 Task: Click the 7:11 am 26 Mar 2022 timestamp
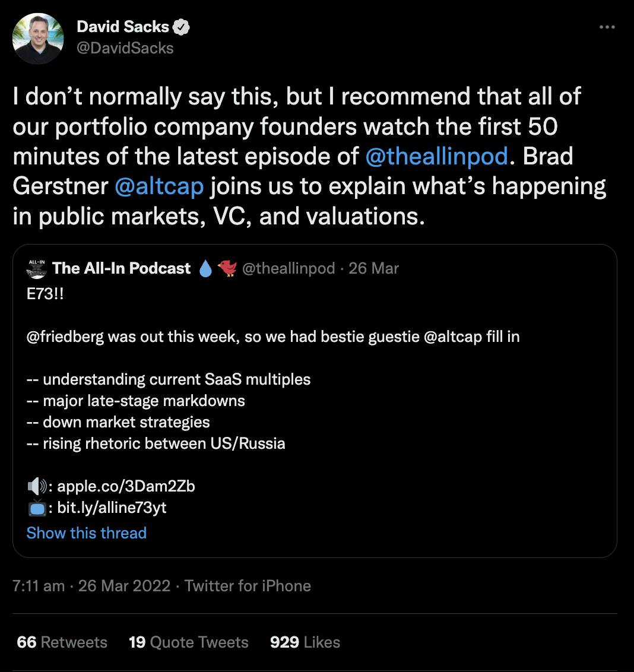click(x=92, y=586)
